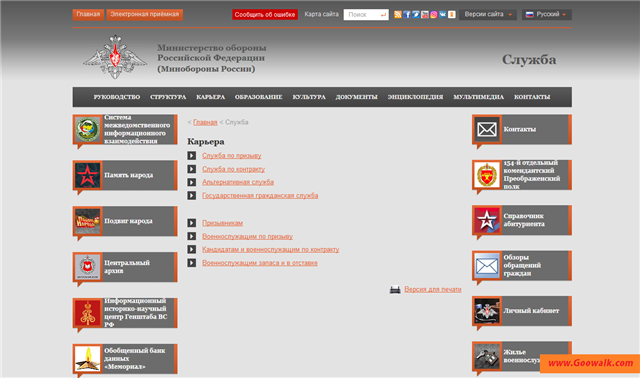640x378 pixels.
Task: Open the Служба по призыву link
Action: click(x=231, y=156)
